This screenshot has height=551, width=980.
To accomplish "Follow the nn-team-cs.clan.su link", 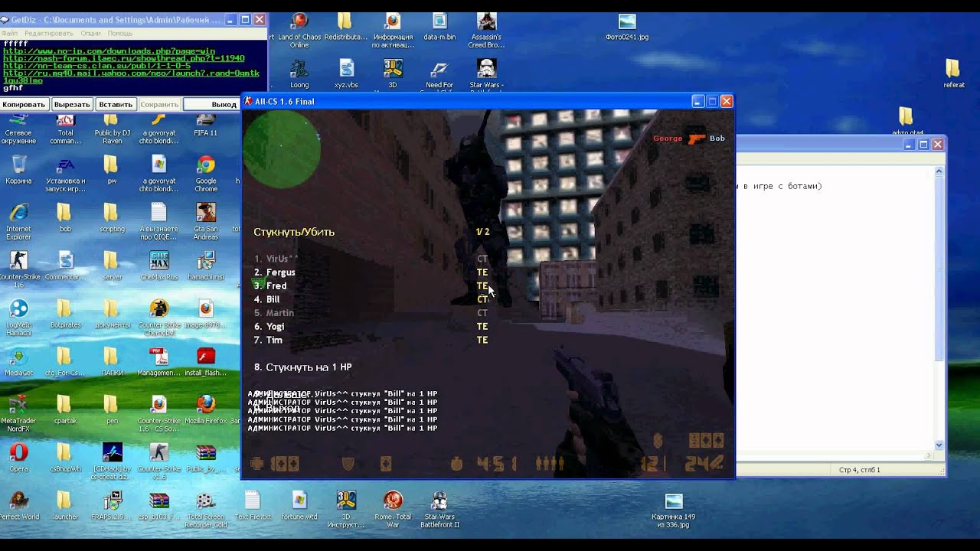I will coord(96,66).
